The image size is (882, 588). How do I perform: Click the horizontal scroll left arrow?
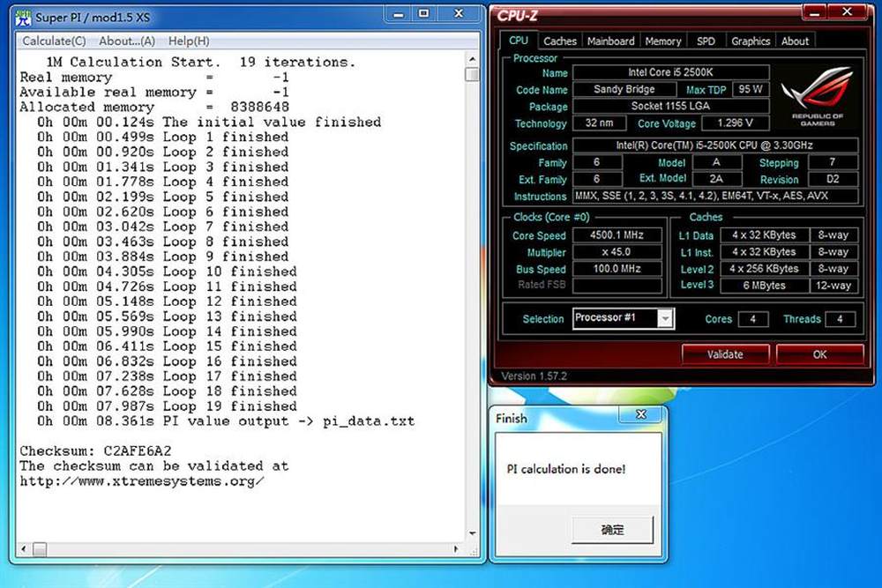(24, 548)
